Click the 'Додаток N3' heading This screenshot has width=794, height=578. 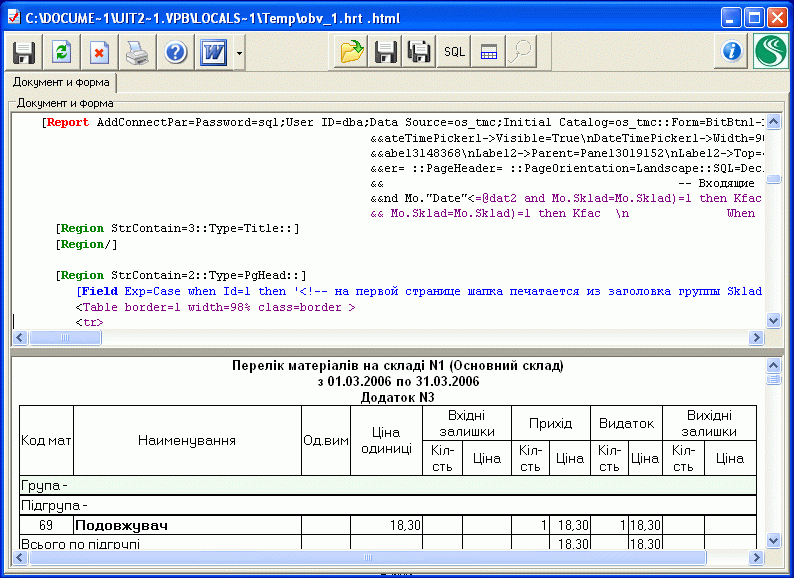[398, 397]
